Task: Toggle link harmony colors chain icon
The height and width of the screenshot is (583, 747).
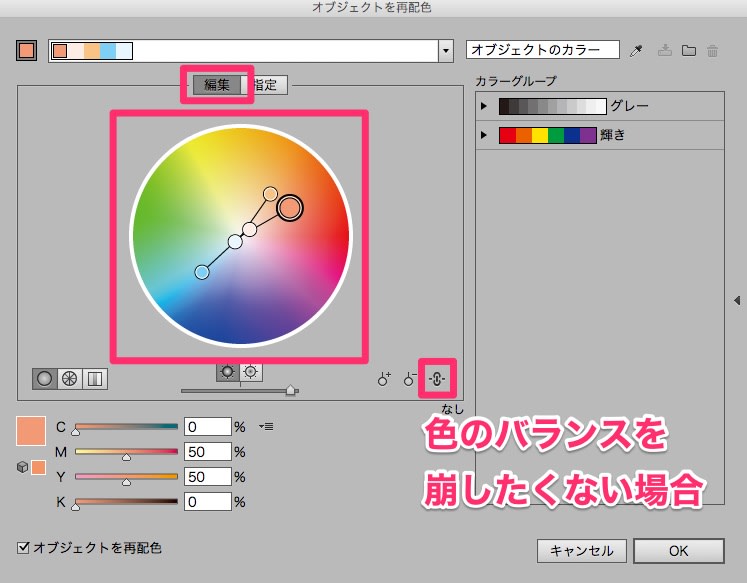Action: [437, 379]
